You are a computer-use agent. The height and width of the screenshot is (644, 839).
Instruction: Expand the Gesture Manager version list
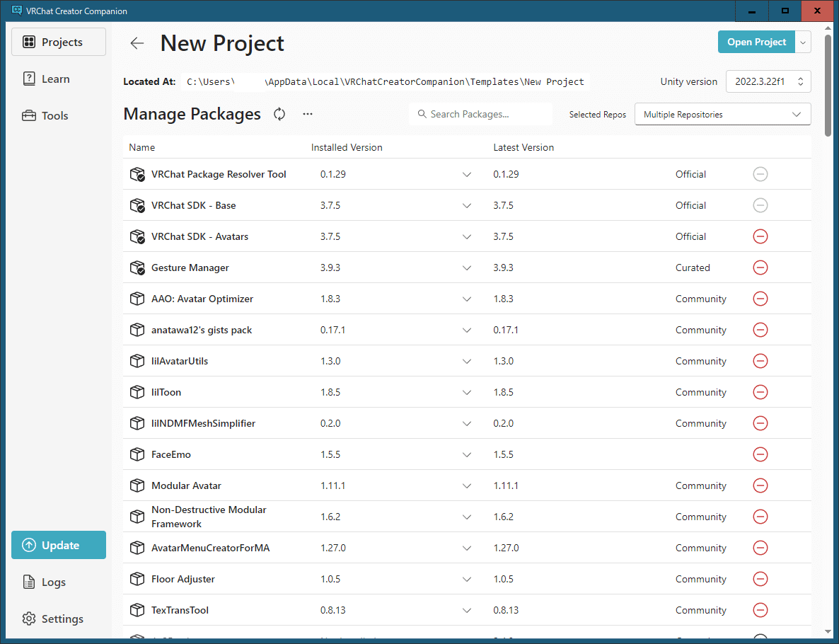(x=467, y=268)
